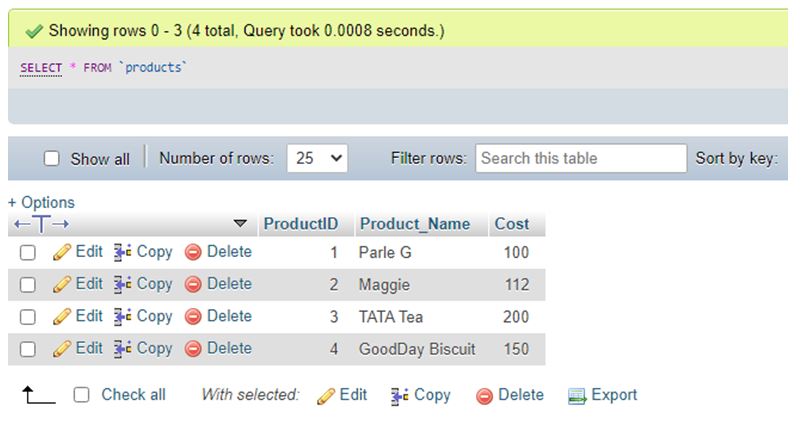
Task: Click the Export icon below the table
Action: coord(576,396)
